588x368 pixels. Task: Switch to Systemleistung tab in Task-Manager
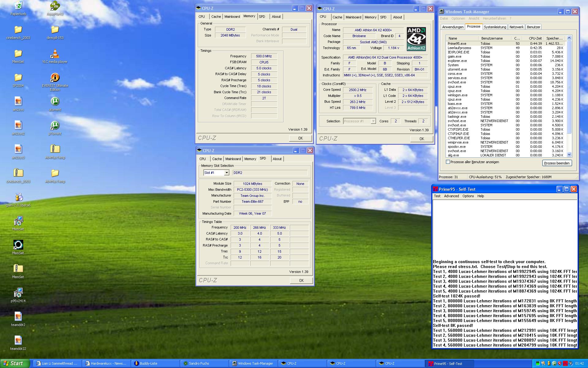point(495,27)
